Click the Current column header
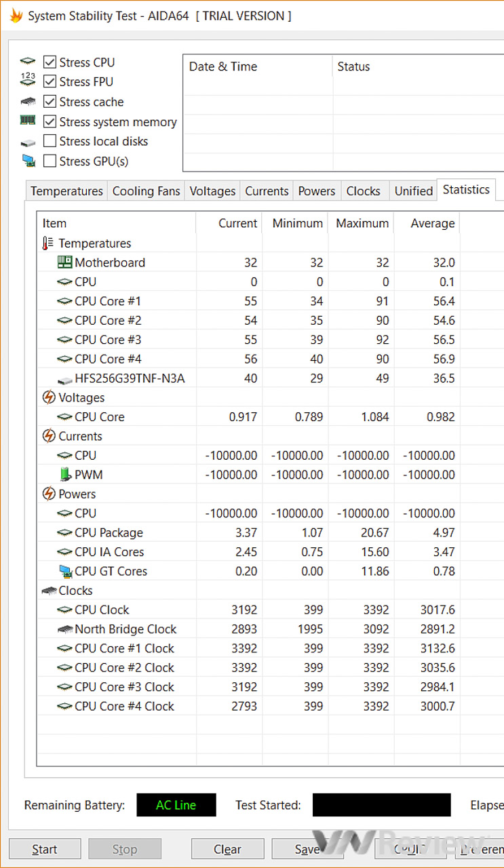 coord(229,223)
